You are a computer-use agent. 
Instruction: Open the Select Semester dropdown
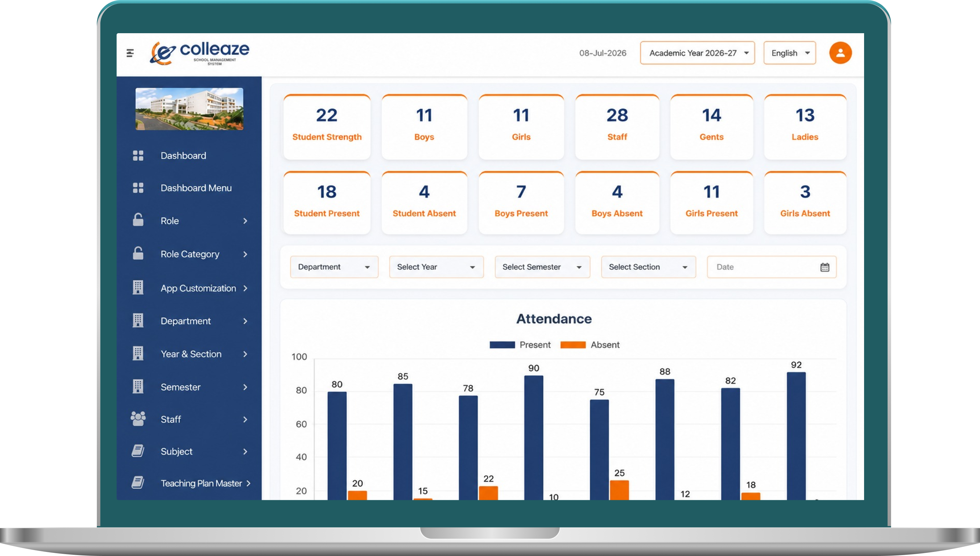542,267
